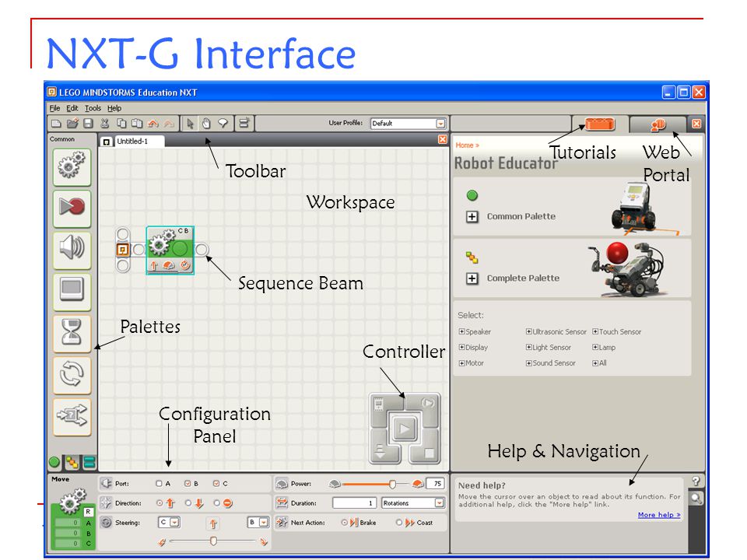This screenshot has width=747, height=560.
Task: Open the Robot Educator tutorials tab
Action: click(599, 124)
